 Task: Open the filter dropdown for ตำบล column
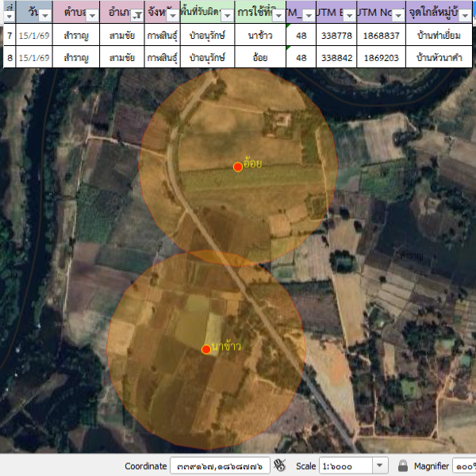coord(93,15)
